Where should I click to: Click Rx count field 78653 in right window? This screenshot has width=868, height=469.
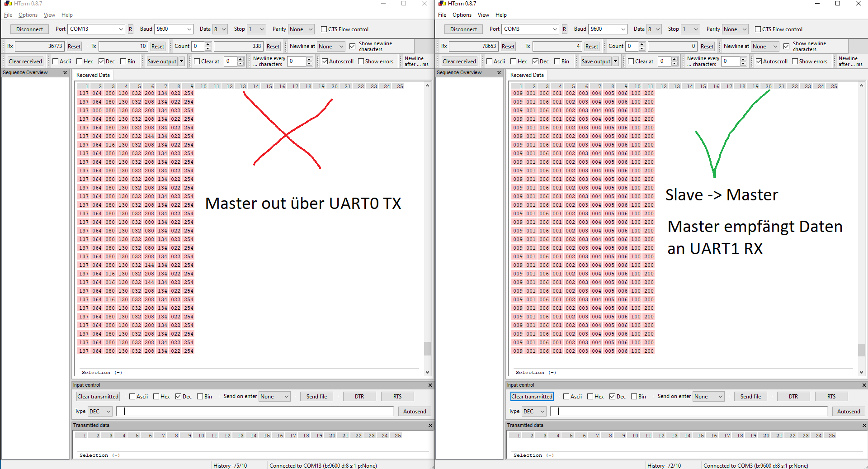click(x=473, y=46)
